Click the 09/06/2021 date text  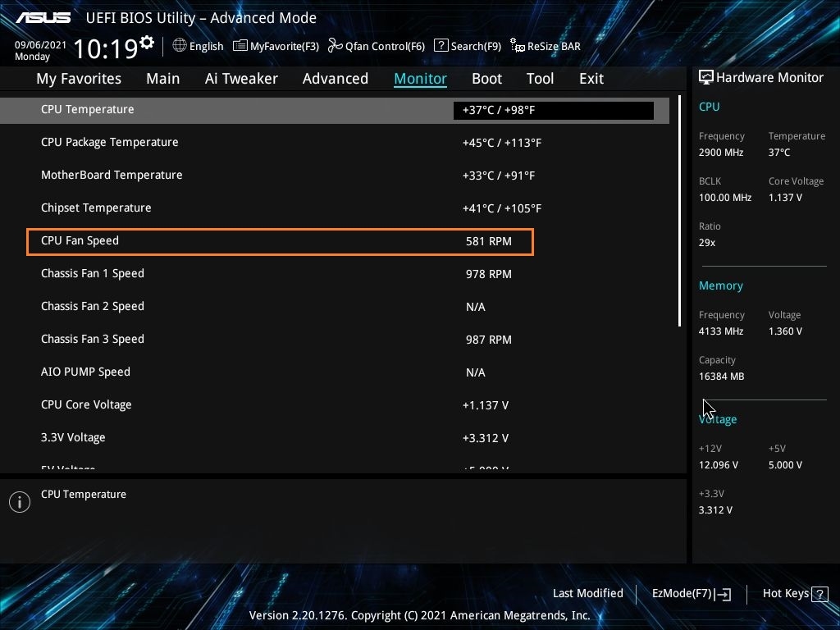tap(41, 45)
